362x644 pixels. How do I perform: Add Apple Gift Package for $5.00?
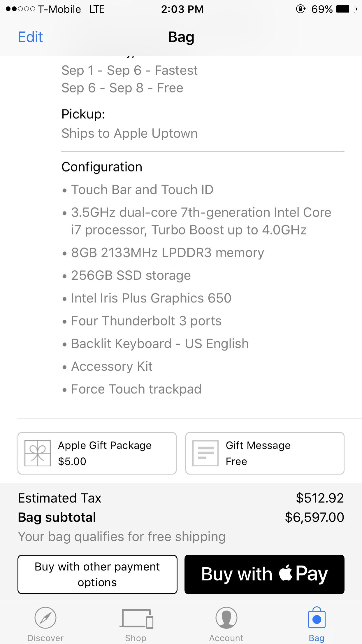click(97, 453)
